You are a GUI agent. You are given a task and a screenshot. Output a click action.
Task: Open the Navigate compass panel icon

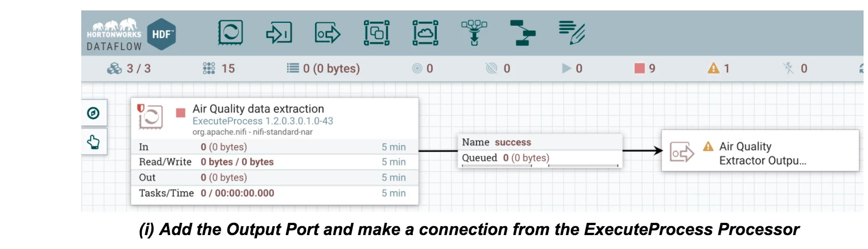click(x=94, y=114)
